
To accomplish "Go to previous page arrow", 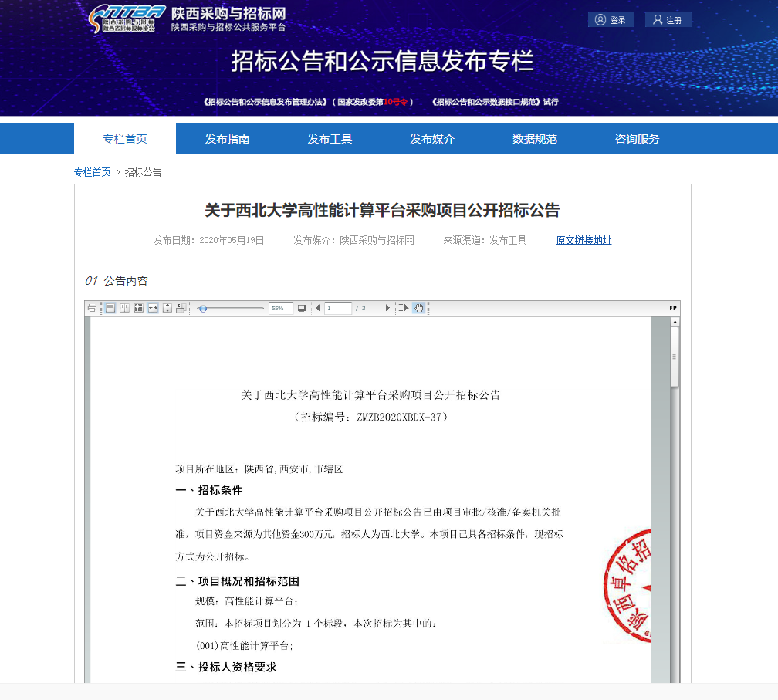I will click(318, 308).
